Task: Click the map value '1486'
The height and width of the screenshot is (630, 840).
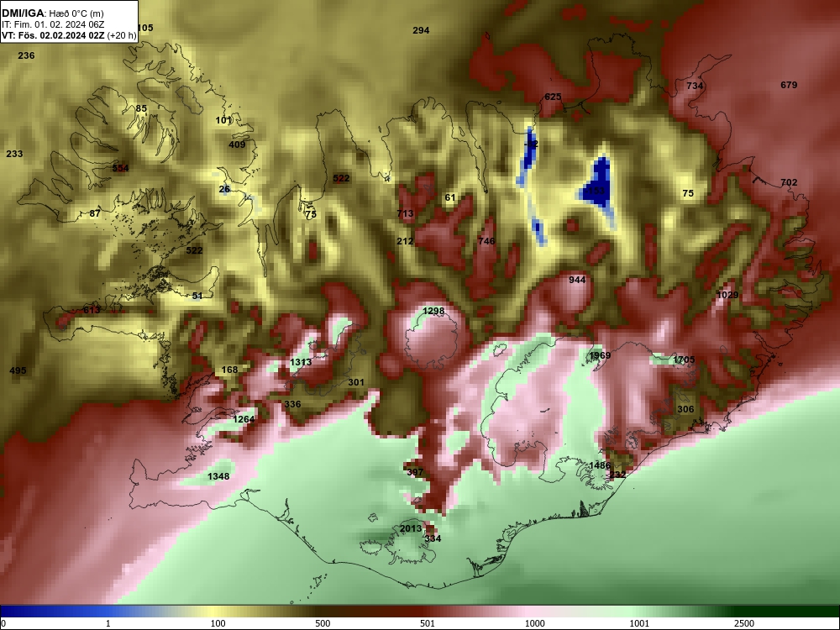Action: tap(600, 466)
